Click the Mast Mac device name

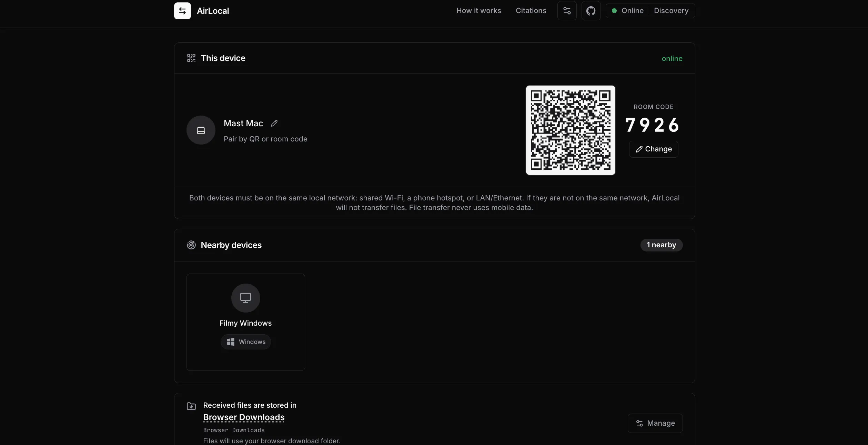(x=243, y=123)
